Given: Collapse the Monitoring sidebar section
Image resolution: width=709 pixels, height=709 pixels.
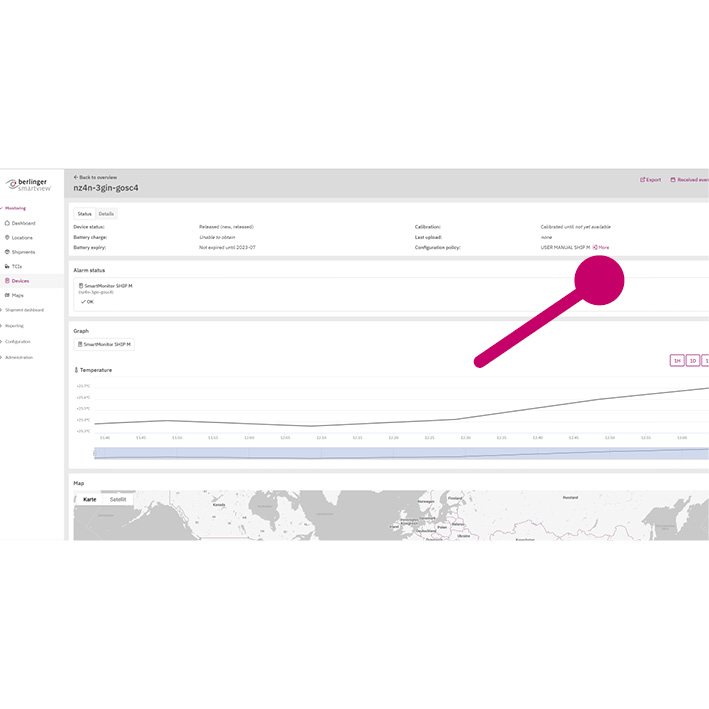Looking at the screenshot, I should pos(14,208).
